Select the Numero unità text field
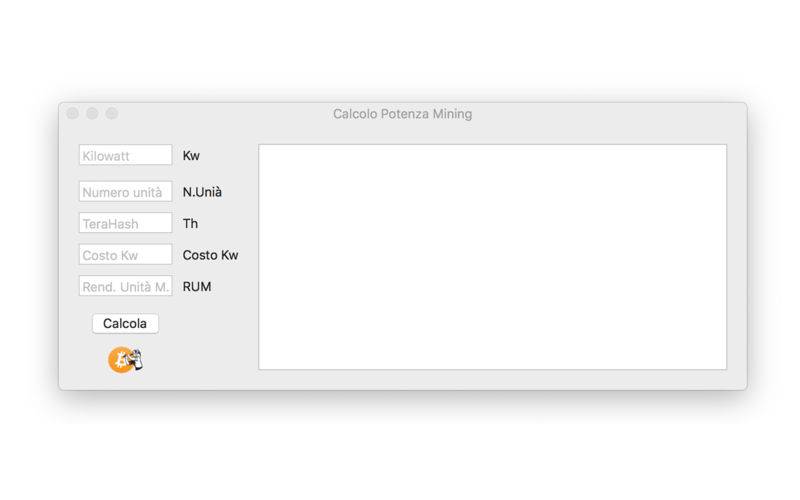 click(126, 192)
